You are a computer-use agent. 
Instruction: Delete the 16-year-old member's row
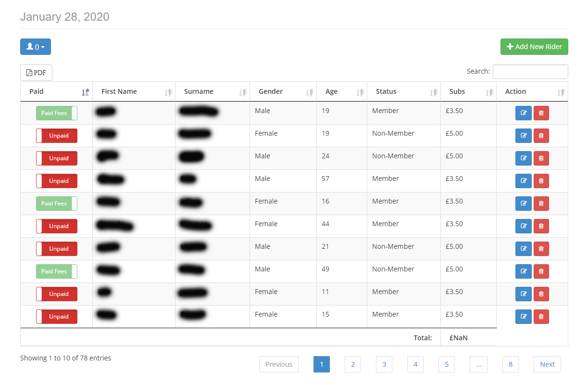tap(541, 203)
